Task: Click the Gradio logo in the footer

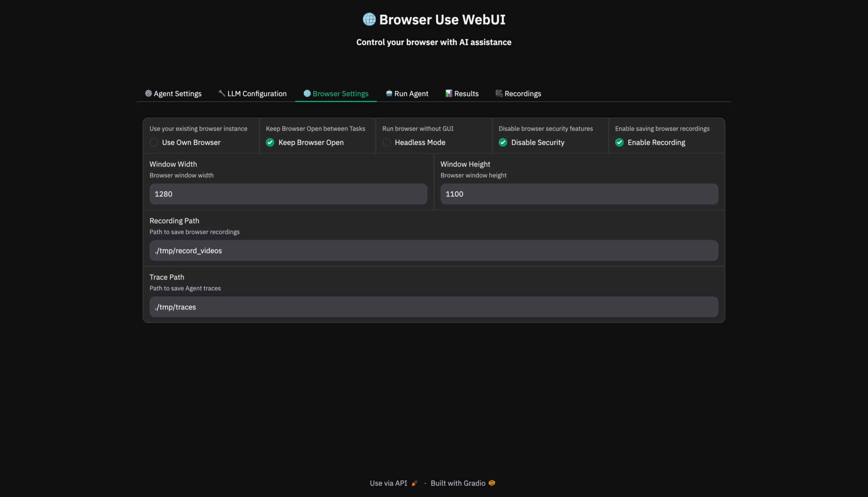Action: tap(491, 483)
